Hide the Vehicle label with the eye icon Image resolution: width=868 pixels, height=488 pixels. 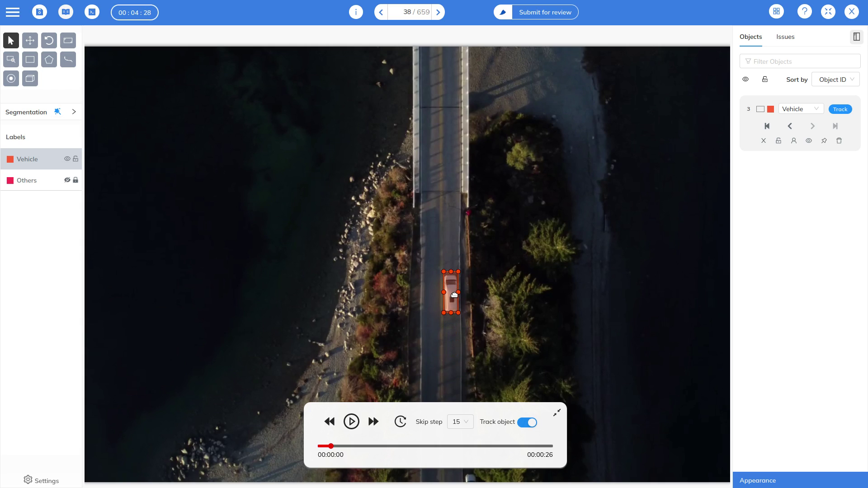[x=67, y=159]
